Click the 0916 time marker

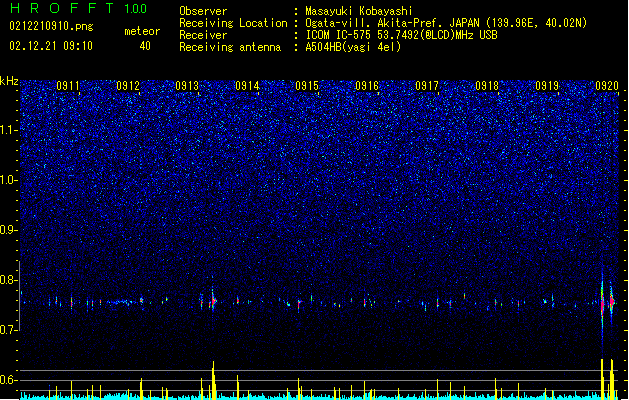(x=367, y=86)
